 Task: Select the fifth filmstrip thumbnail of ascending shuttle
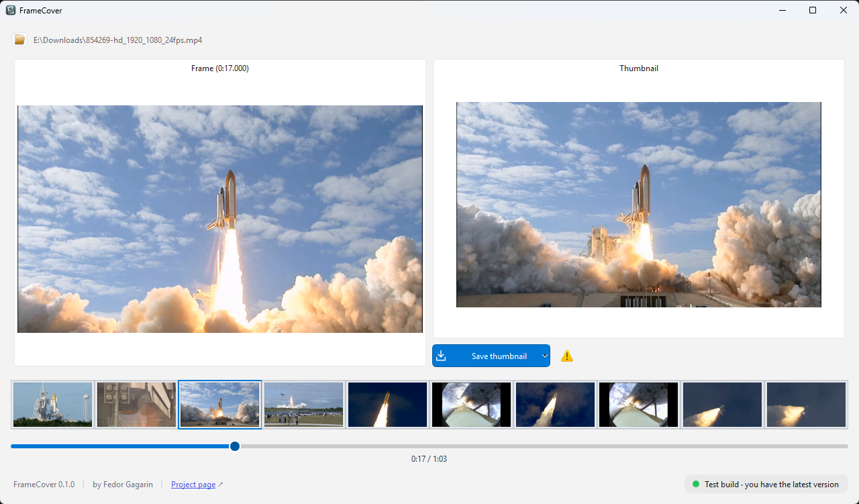tap(388, 405)
